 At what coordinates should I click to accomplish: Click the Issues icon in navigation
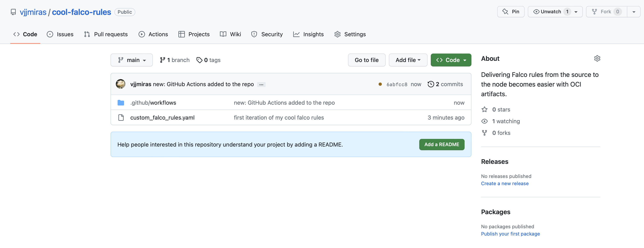pos(50,34)
